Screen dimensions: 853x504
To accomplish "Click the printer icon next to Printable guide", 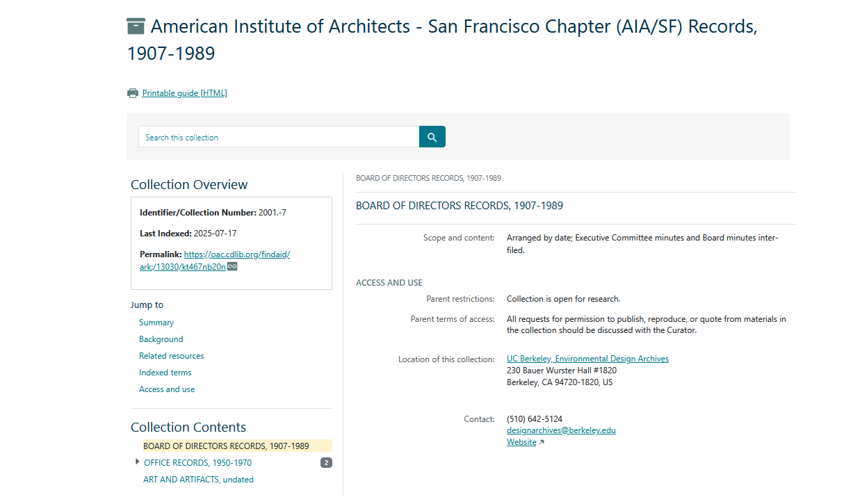I will [x=133, y=93].
